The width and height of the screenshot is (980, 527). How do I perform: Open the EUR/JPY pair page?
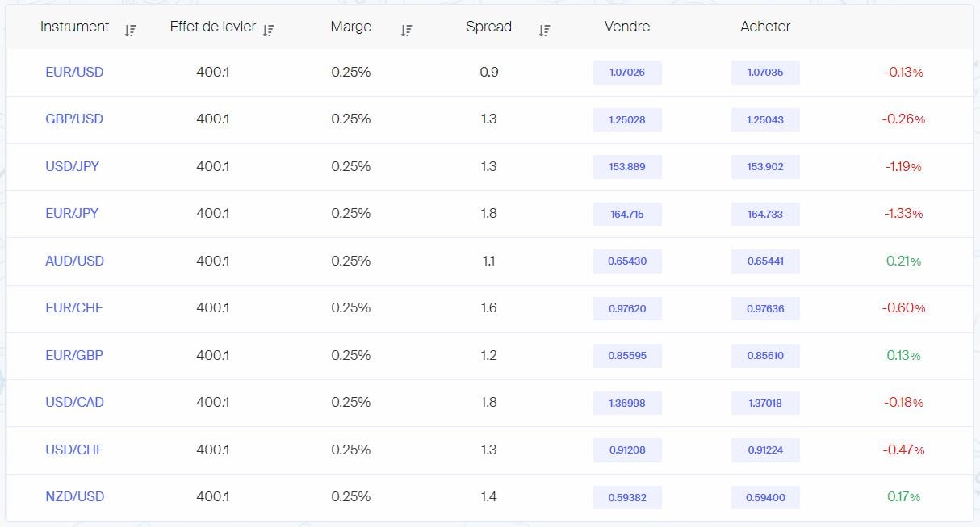point(73,214)
